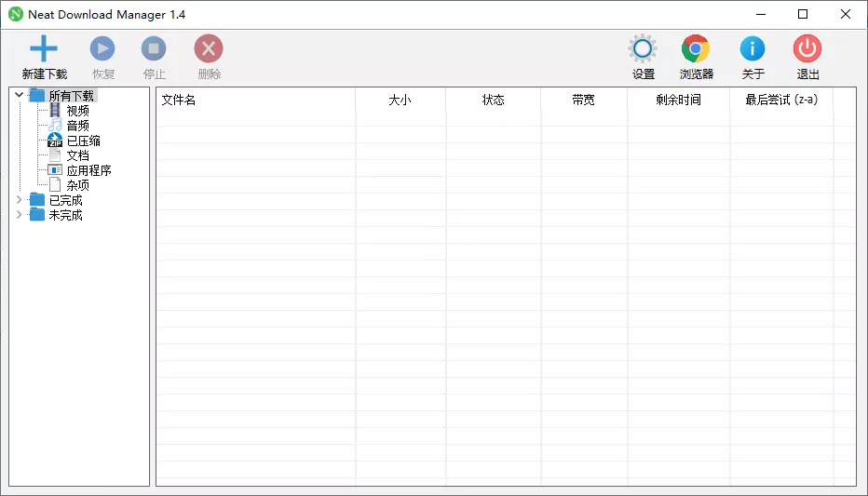Expand the 未完成 tree node

click(19, 215)
